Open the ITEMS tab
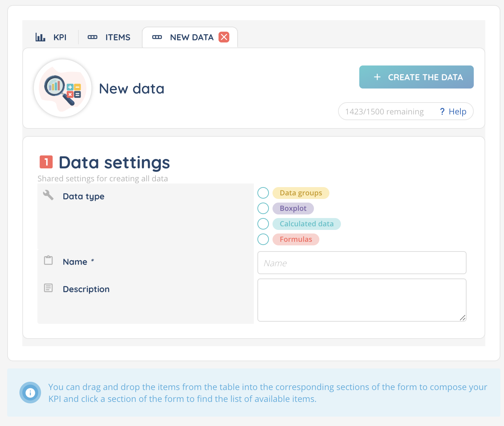Image resolution: width=504 pixels, height=426 pixels. tap(118, 37)
